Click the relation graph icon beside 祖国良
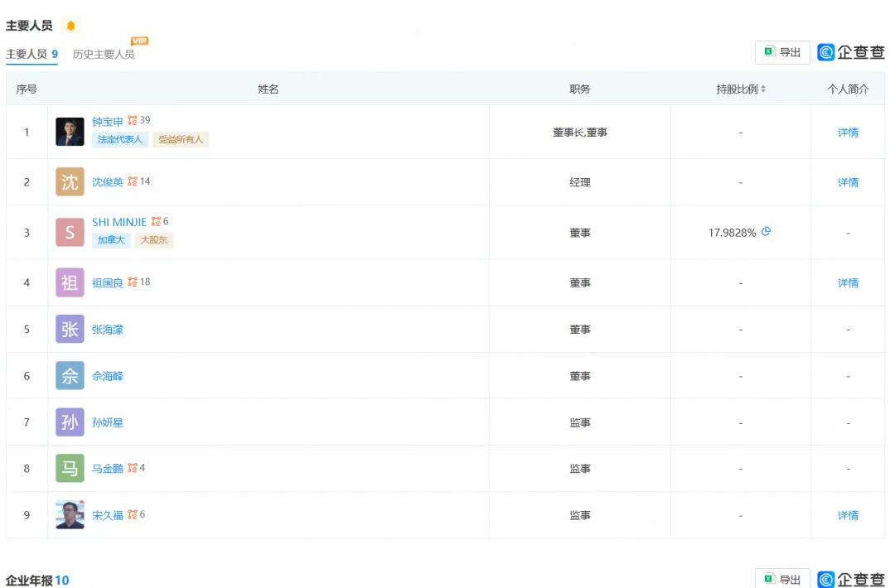The height and width of the screenshot is (588, 895). tap(133, 282)
